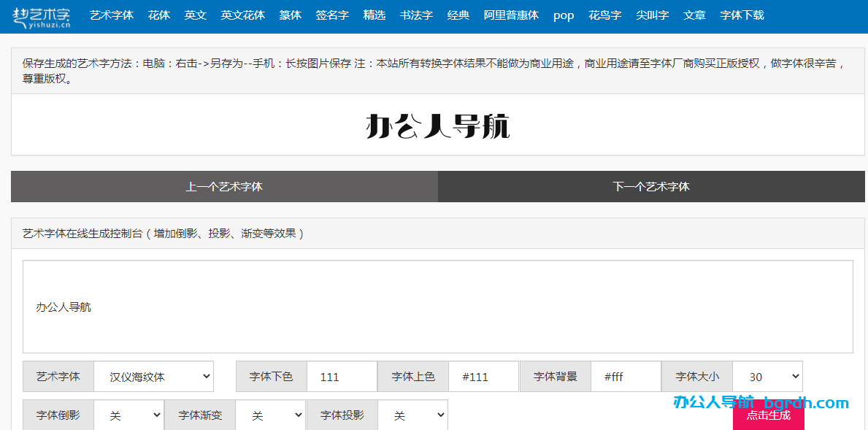
Task: Browse the 篆体 font category
Action: pyautogui.click(x=290, y=15)
